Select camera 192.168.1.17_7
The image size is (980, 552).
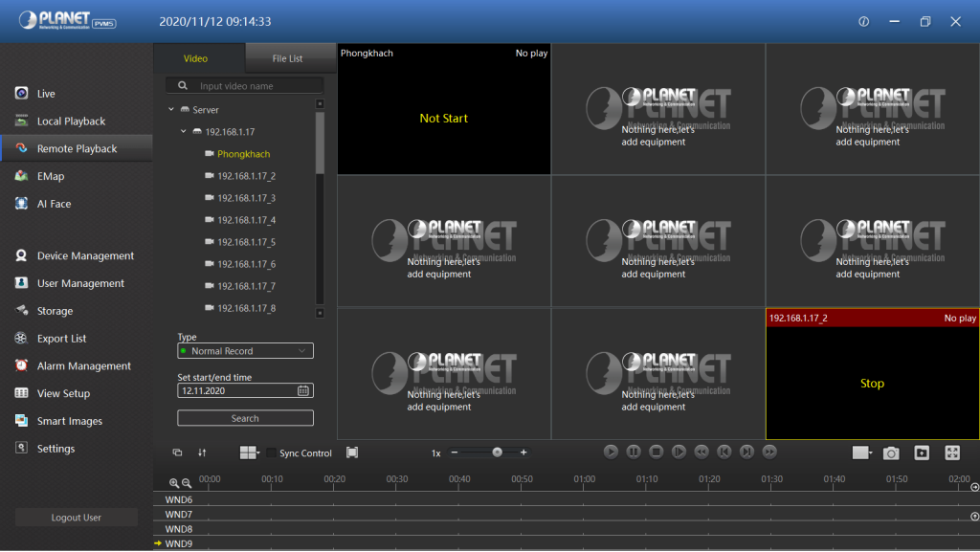point(246,286)
